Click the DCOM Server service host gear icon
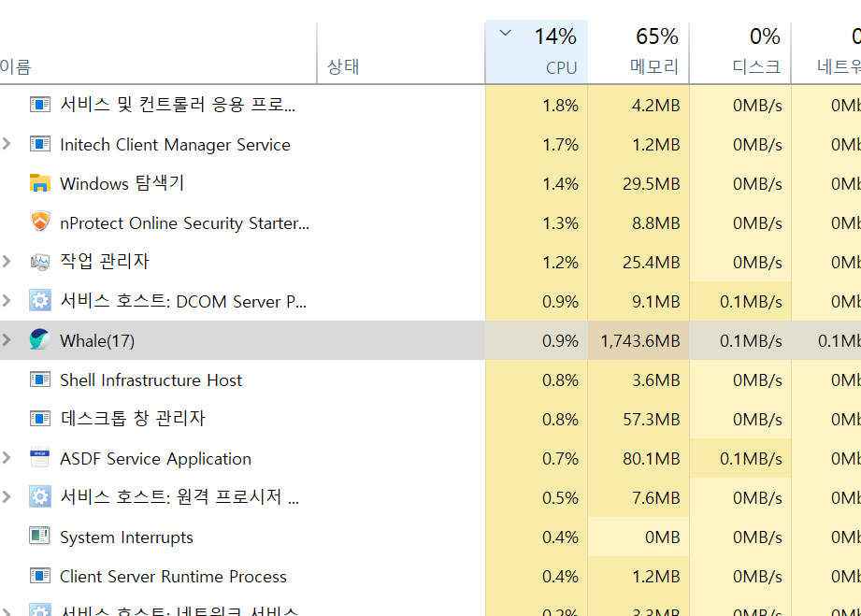Image resolution: width=861 pixels, height=616 pixels. pos(40,300)
